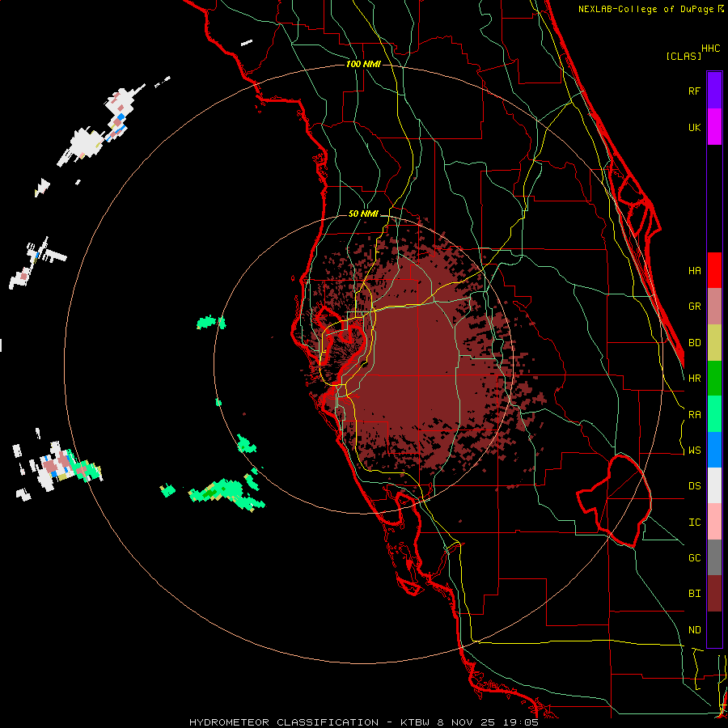Click the KTBW radar site identifier
This screenshot has height=728, width=728.
pyautogui.click(x=415, y=722)
